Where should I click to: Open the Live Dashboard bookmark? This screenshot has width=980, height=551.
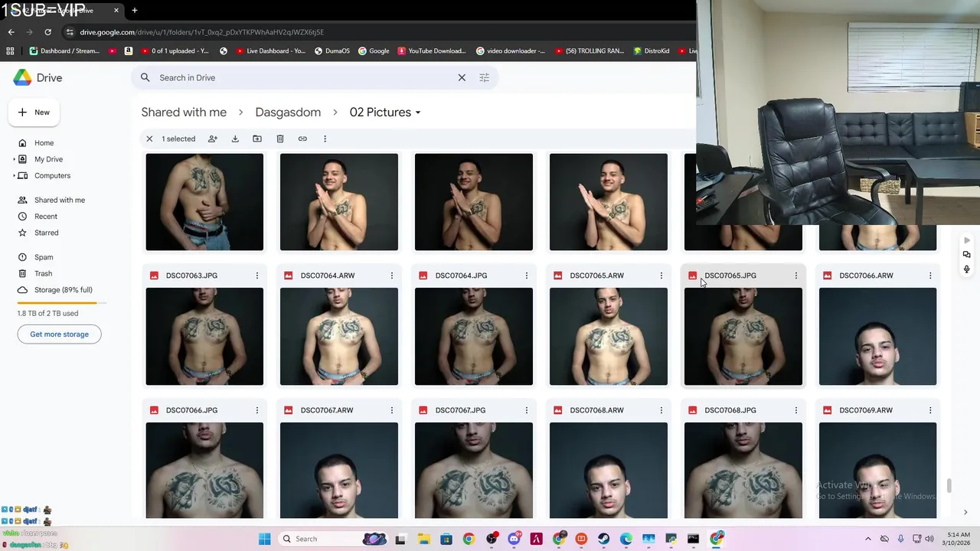(x=270, y=51)
